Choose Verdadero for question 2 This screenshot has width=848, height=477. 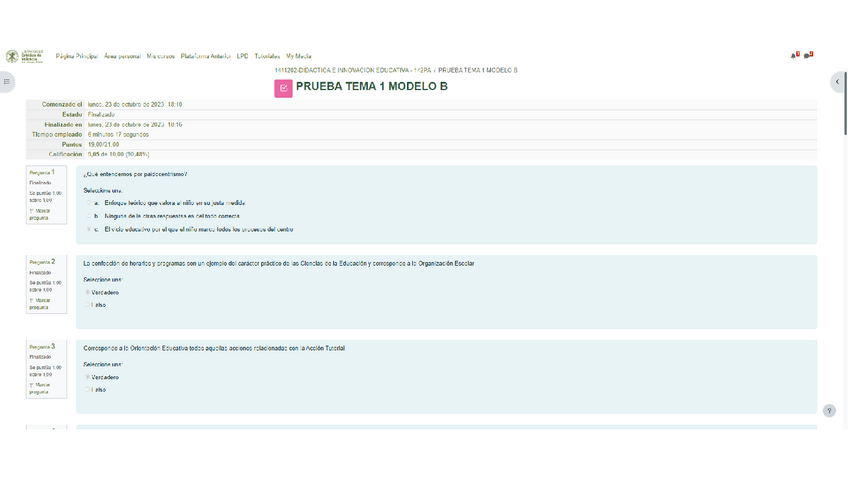click(88, 292)
